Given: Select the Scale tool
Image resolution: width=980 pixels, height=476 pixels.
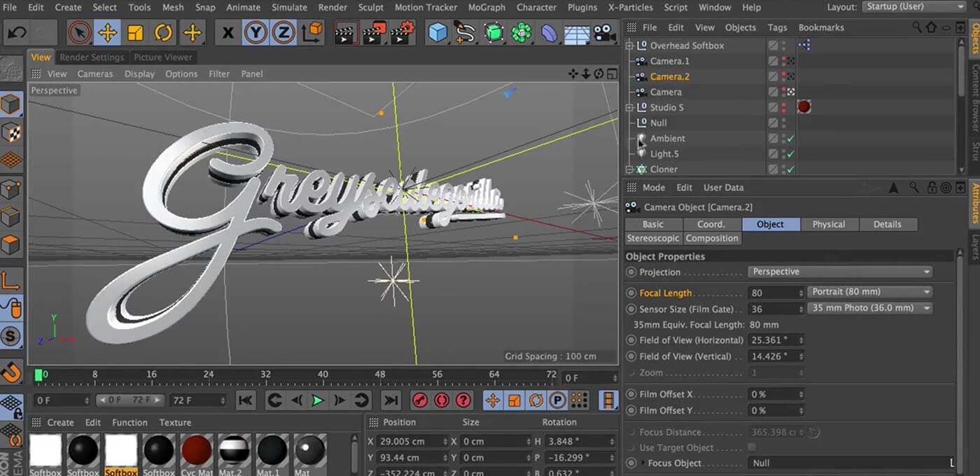Looking at the screenshot, I should tap(135, 32).
